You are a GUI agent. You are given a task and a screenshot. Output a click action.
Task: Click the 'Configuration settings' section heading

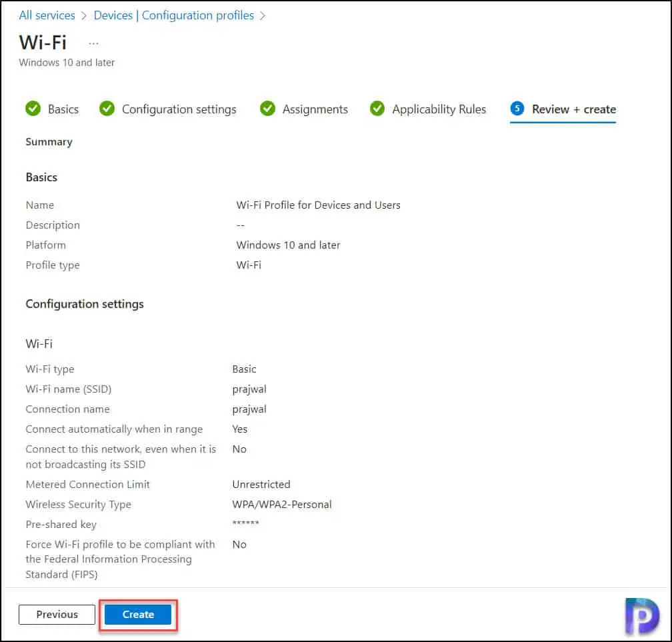(85, 304)
